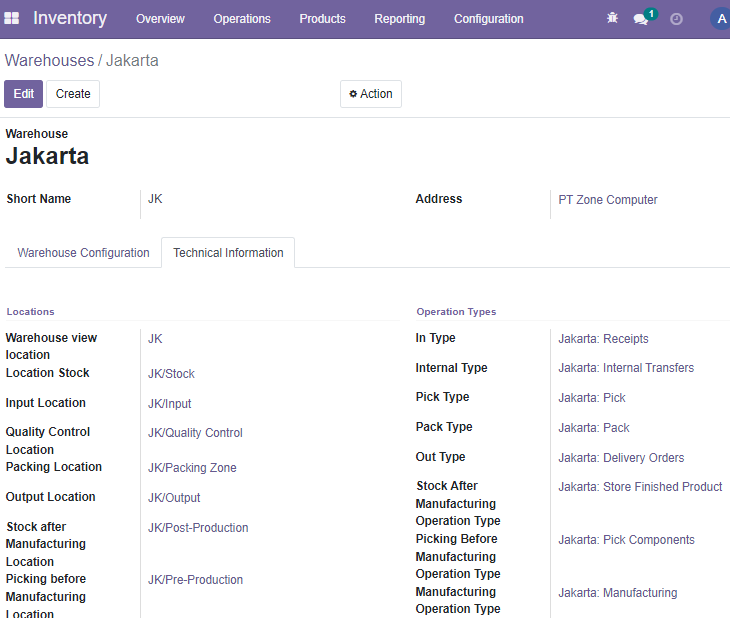Open Jakarta: Delivery Orders operation type
Image resolution: width=730 pixels, height=618 pixels.
(x=621, y=458)
